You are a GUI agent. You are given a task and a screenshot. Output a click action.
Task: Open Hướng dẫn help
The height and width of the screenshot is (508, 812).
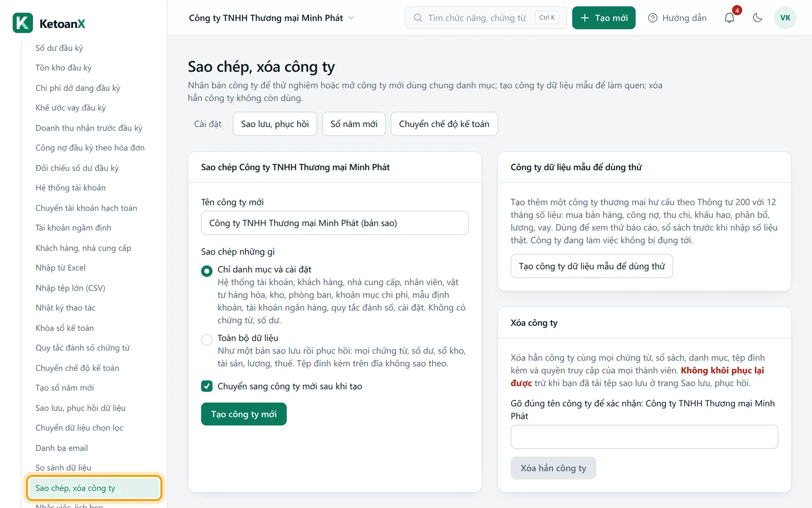click(x=677, y=18)
